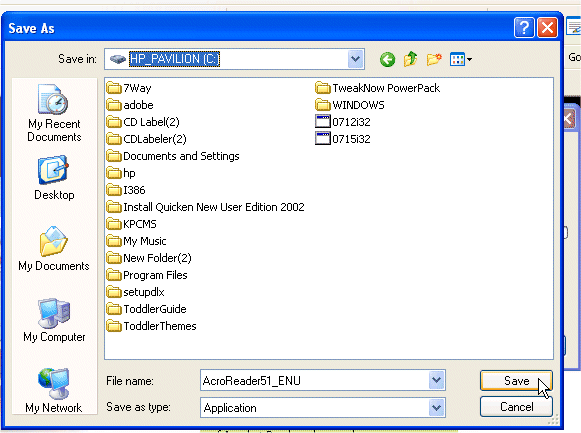The height and width of the screenshot is (433, 581).
Task: Select the 0712i32 application file
Action: click(343, 122)
